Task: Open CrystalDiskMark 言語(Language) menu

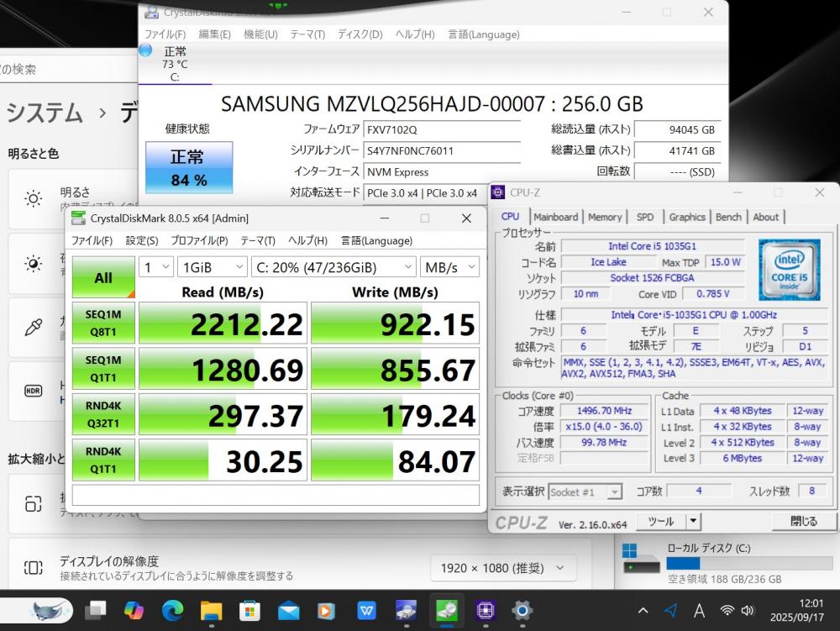Action: click(x=376, y=240)
